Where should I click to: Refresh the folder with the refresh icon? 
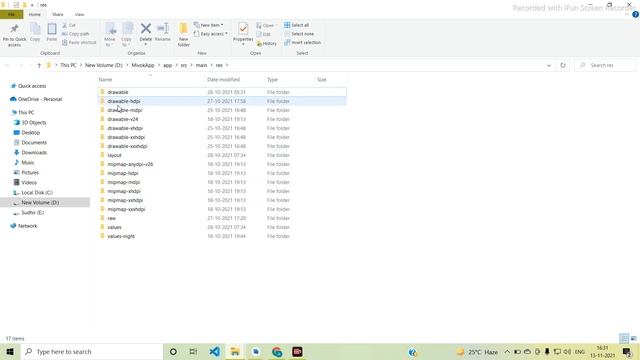click(x=563, y=65)
